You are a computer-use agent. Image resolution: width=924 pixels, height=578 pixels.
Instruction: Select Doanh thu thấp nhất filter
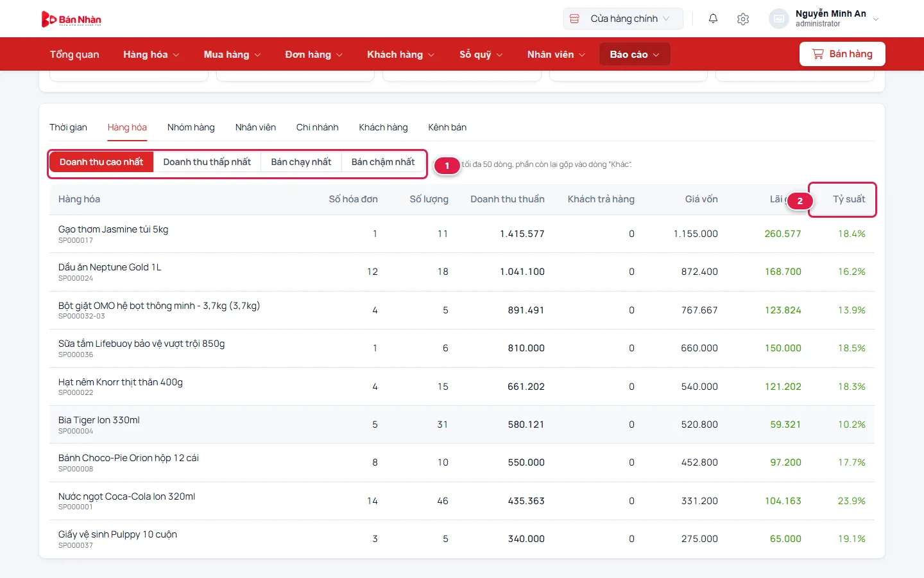[x=207, y=162]
